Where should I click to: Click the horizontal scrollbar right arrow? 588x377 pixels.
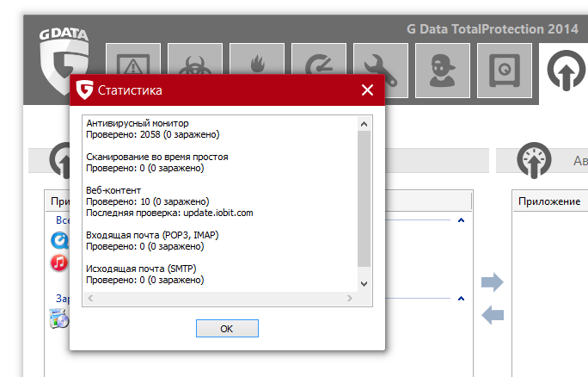tap(350, 298)
